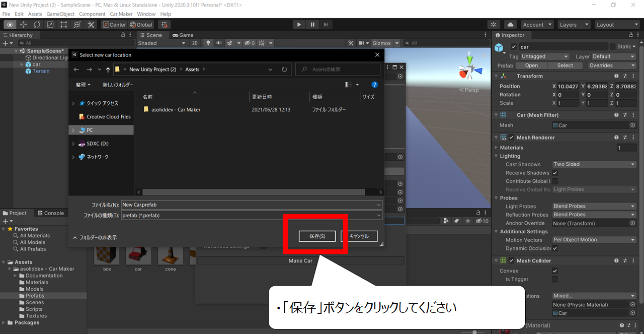Click the Make Car button
The width and height of the screenshot is (644, 334).
[300, 260]
